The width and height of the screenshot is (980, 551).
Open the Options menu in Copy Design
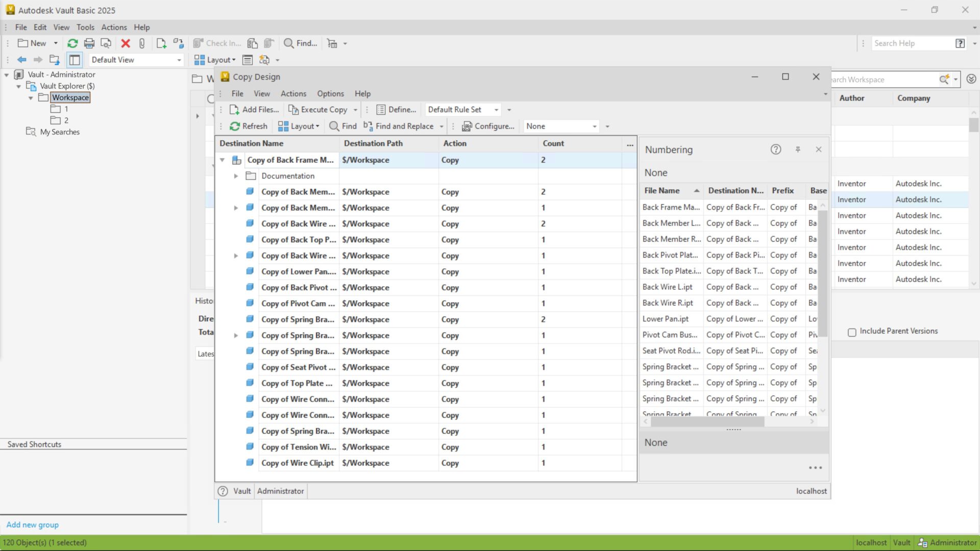click(x=330, y=94)
